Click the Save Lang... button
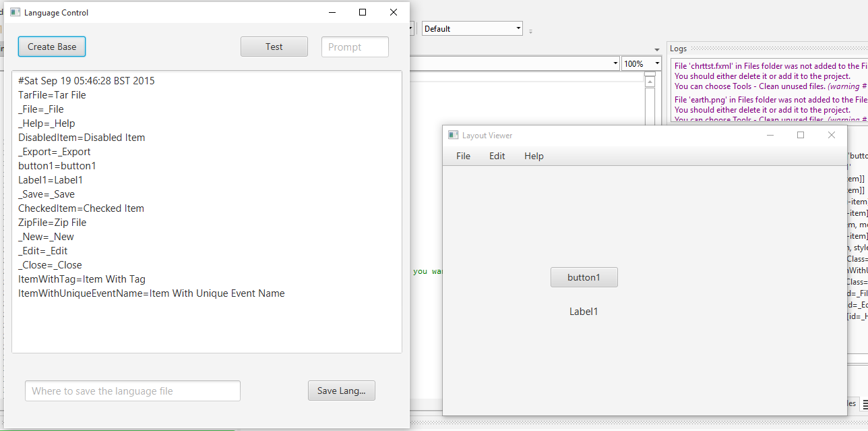This screenshot has height=431, width=868. pyautogui.click(x=342, y=391)
